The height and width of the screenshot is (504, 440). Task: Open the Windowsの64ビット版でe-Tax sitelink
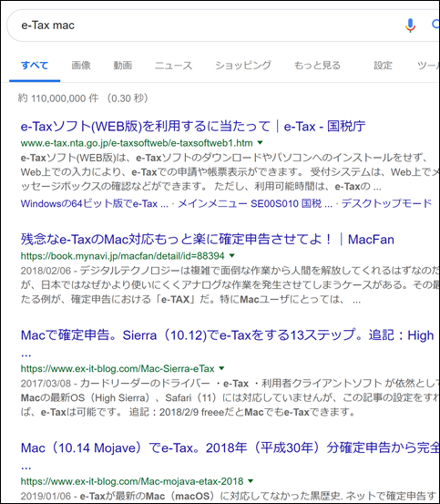coord(95,203)
